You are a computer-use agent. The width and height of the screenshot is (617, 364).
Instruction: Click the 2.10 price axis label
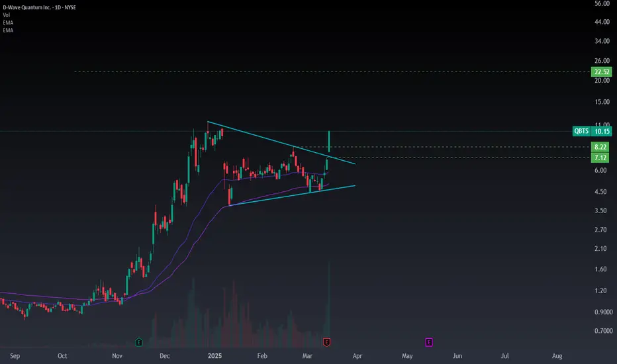(x=600, y=248)
